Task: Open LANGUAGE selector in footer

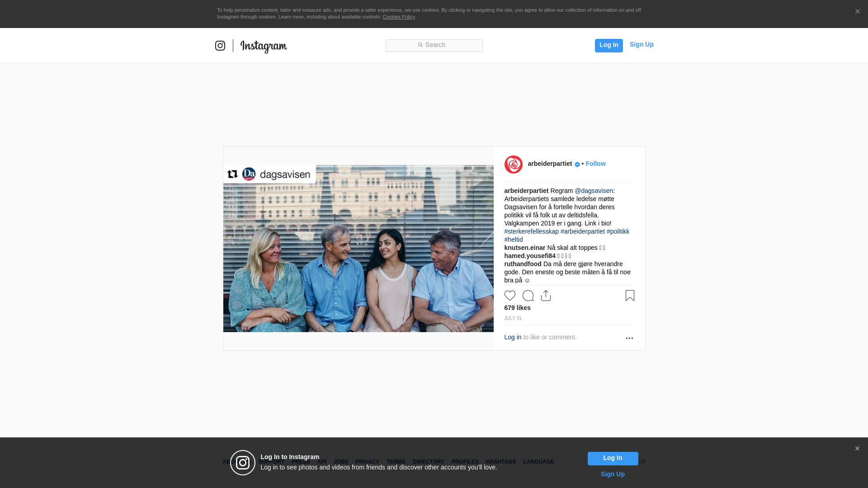Action: [538, 462]
